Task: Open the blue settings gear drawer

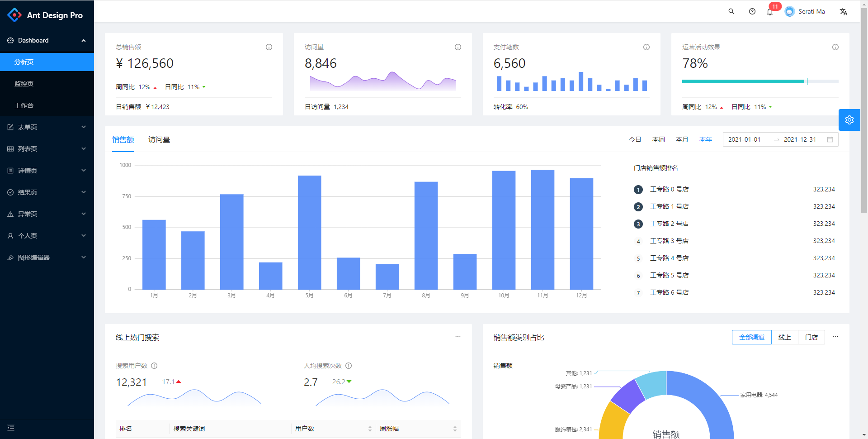Action: click(849, 120)
